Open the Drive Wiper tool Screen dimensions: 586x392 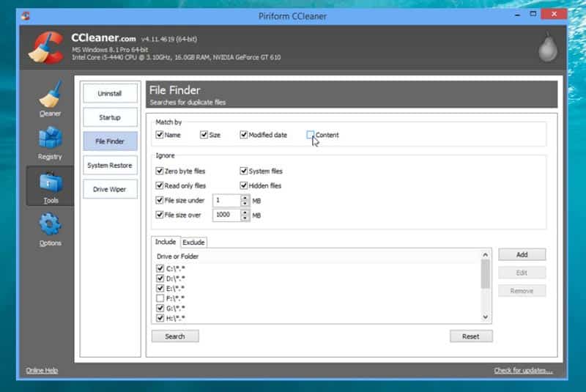[109, 189]
